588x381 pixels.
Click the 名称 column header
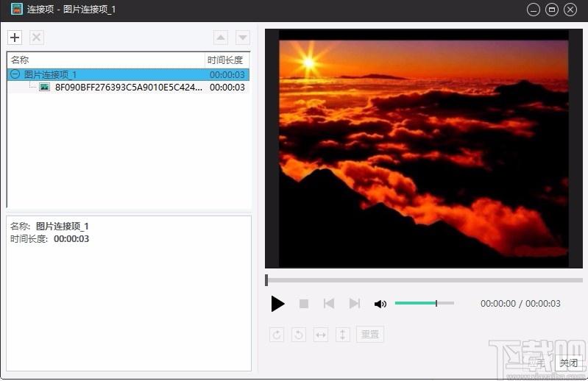coord(106,60)
